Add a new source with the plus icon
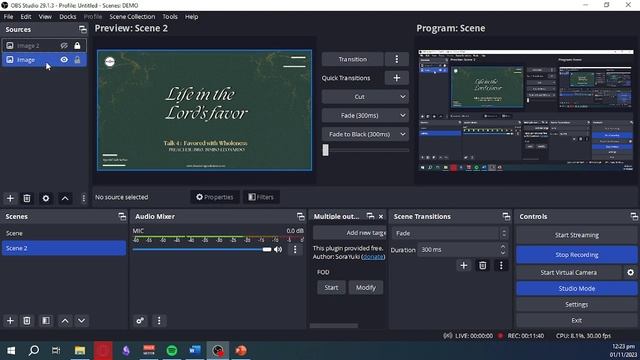The image size is (640, 360). (x=10, y=198)
